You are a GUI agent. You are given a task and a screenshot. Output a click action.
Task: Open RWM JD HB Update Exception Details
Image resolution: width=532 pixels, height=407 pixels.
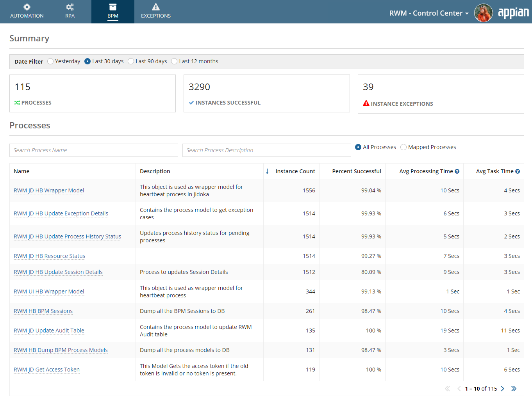(x=61, y=213)
